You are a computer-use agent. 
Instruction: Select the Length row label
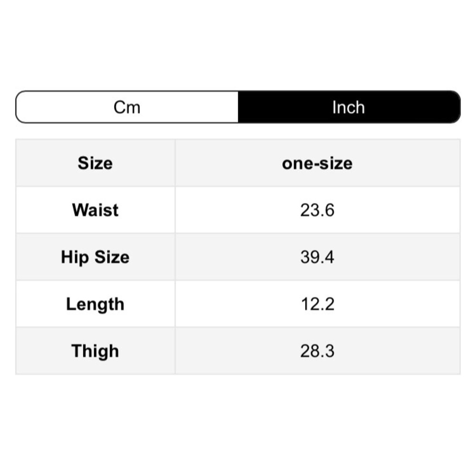coord(95,304)
